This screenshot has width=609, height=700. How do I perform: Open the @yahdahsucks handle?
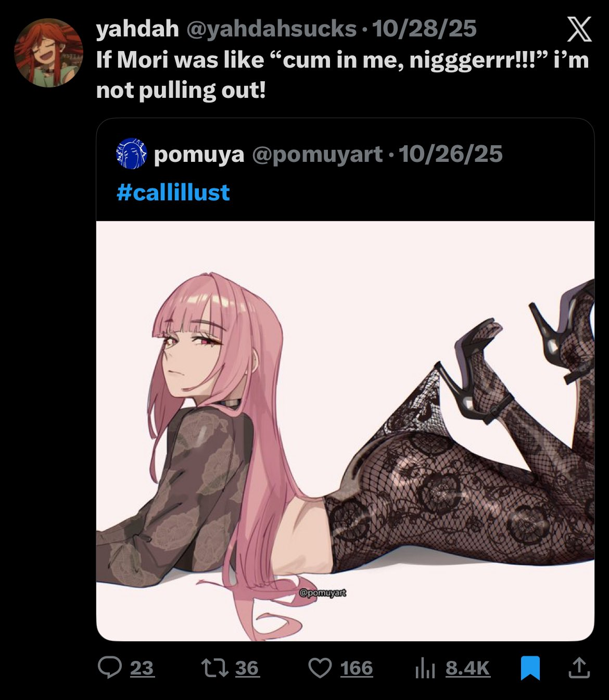coord(271,29)
